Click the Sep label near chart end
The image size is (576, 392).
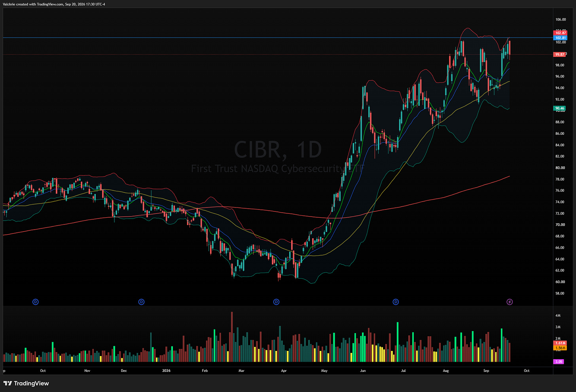coord(486,371)
